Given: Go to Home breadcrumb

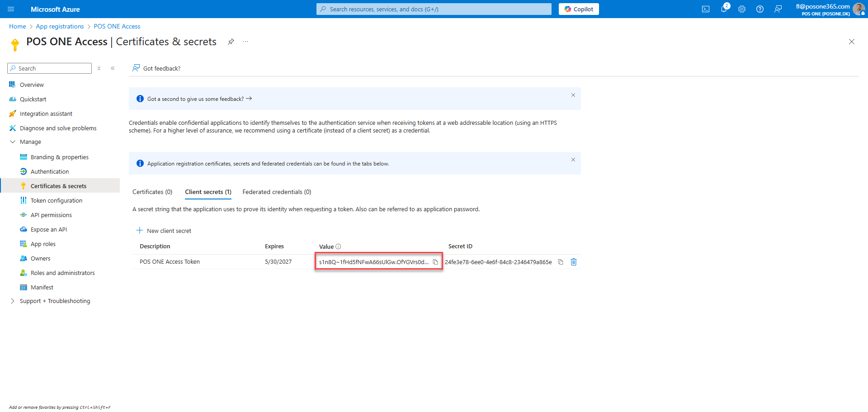Looking at the screenshot, I should pos(18,26).
